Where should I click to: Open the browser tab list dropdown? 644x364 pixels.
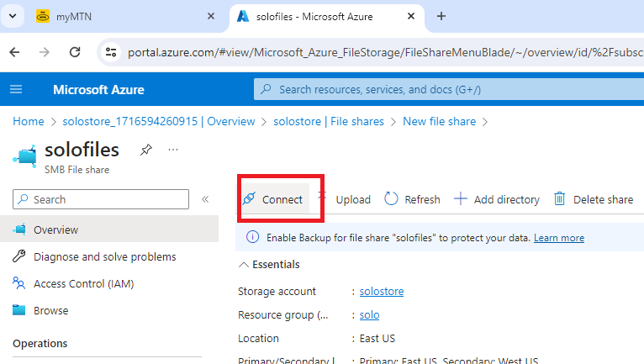(x=13, y=16)
